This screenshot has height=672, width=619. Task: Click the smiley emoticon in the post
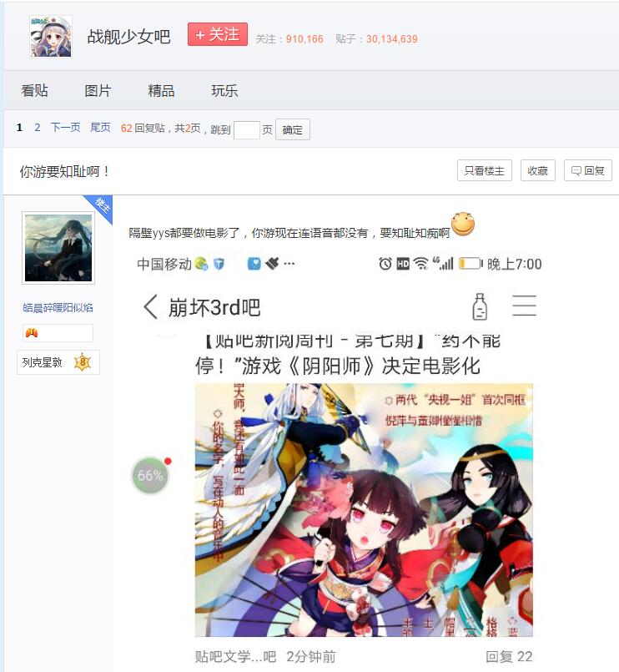click(x=463, y=223)
